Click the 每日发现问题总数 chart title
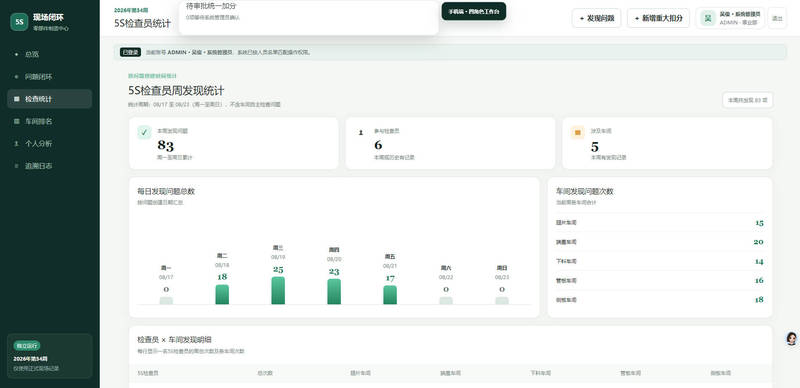 click(x=166, y=191)
